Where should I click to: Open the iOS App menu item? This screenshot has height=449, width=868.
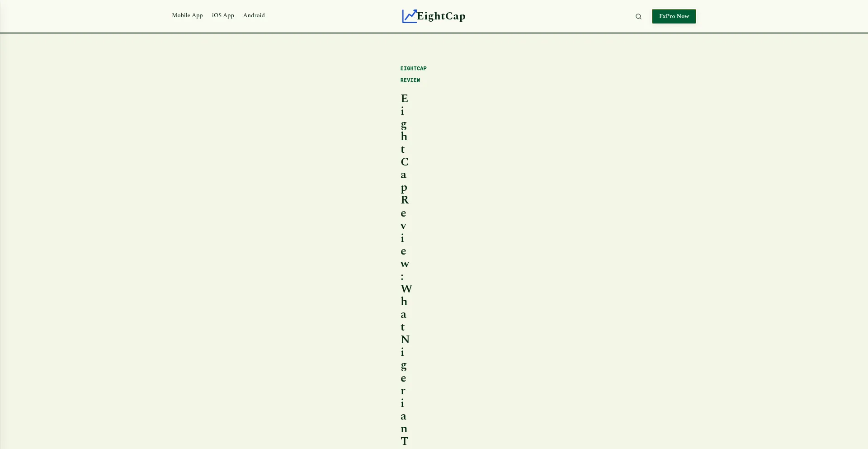point(223,15)
